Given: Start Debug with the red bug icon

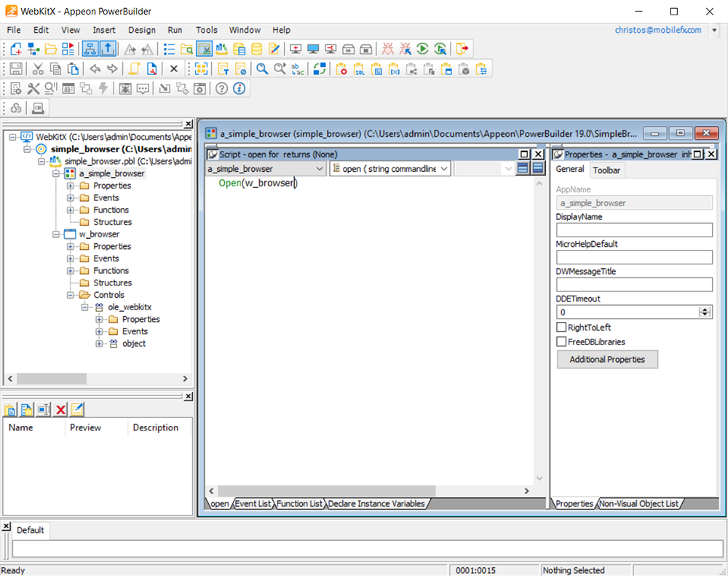Looking at the screenshot, I should click(x=388, y=49).
